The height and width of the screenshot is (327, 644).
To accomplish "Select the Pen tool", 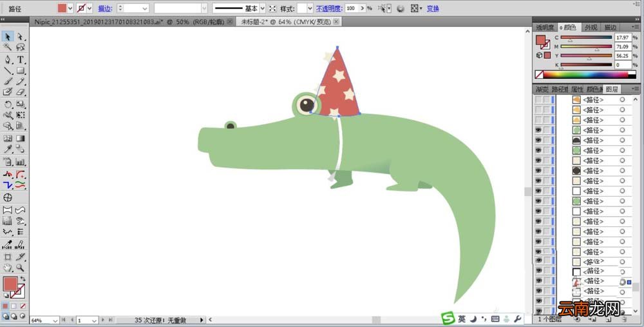I will [x=7, y=59].
